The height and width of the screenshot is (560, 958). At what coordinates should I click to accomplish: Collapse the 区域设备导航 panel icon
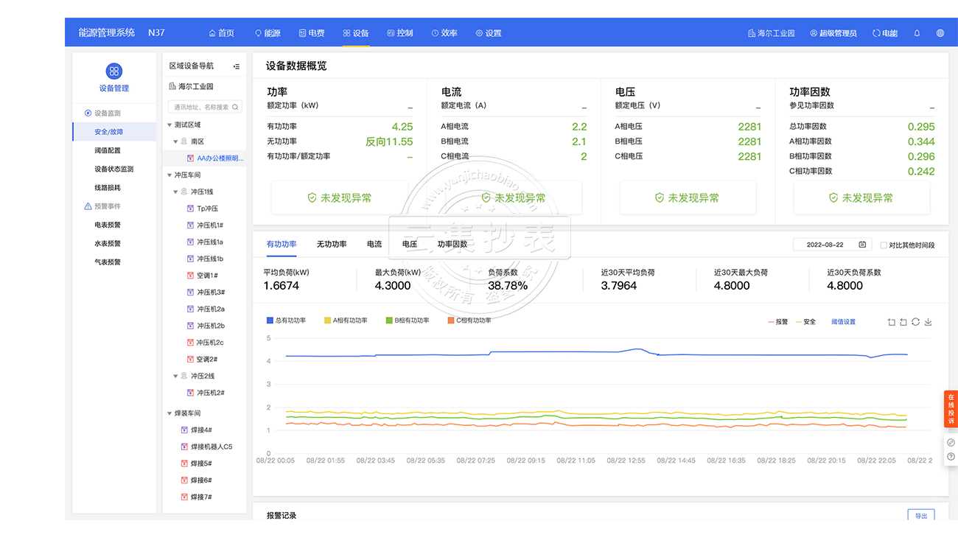(x=237, y=66)
